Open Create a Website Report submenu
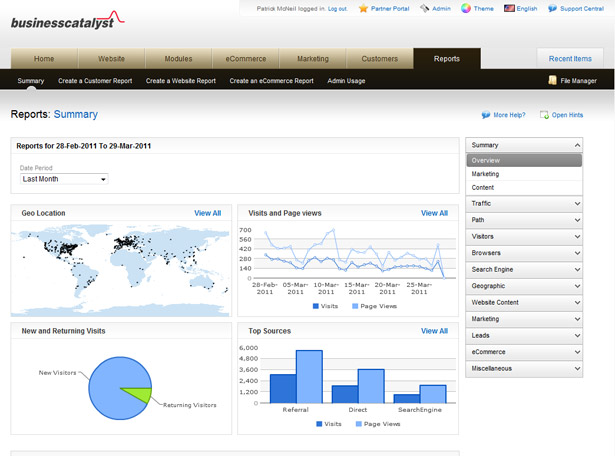 coord(180,81)
